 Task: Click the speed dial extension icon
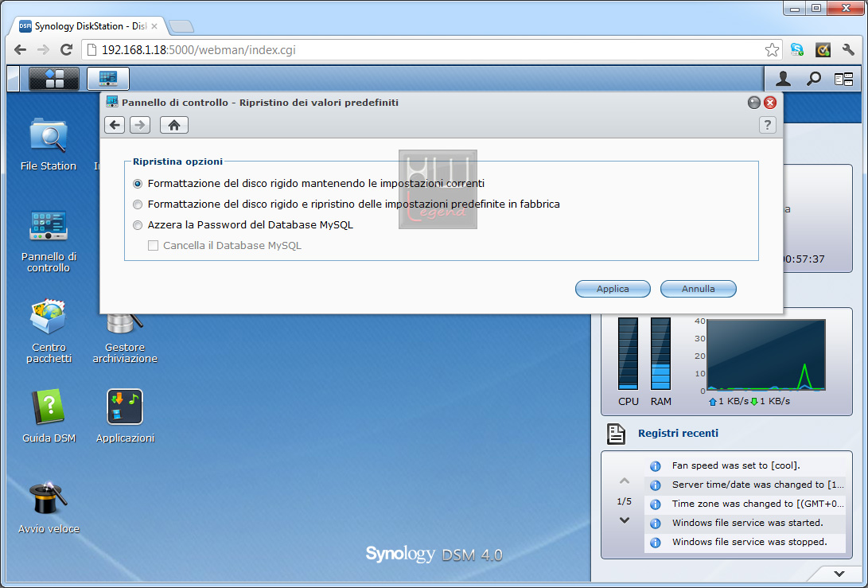[x=823, y=50]
